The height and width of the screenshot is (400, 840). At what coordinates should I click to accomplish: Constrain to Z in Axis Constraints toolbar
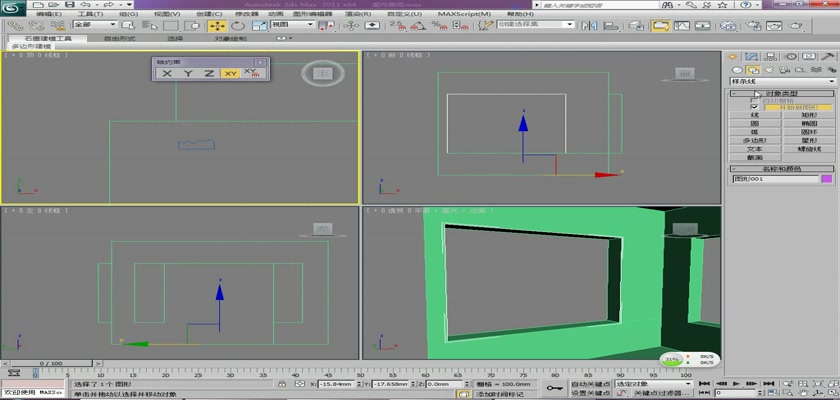point(209,73)
